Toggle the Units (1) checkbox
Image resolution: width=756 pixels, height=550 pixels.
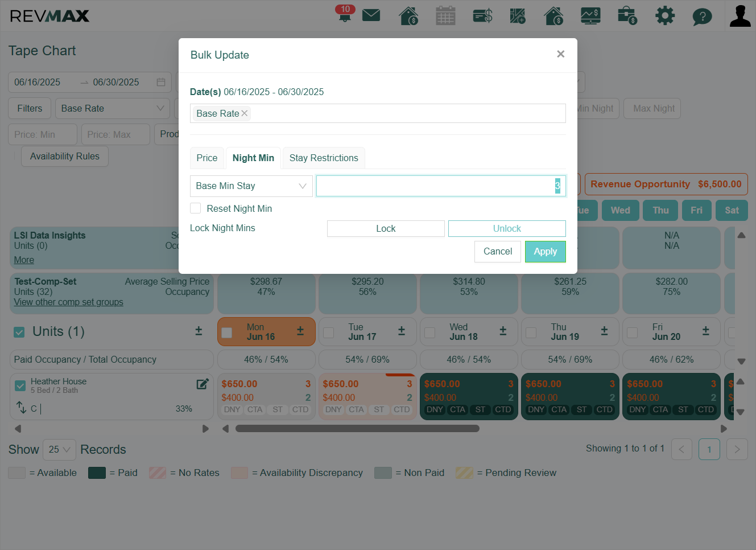click(19, 332)
